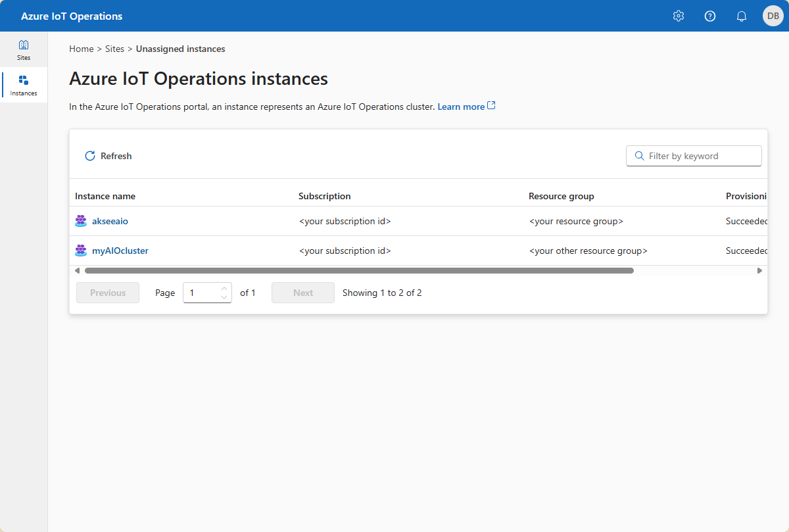Image resolution: width=789 pixels, height=532 pixels.
Task: Sort by the Instance name column header
Action: coord(105,196)
